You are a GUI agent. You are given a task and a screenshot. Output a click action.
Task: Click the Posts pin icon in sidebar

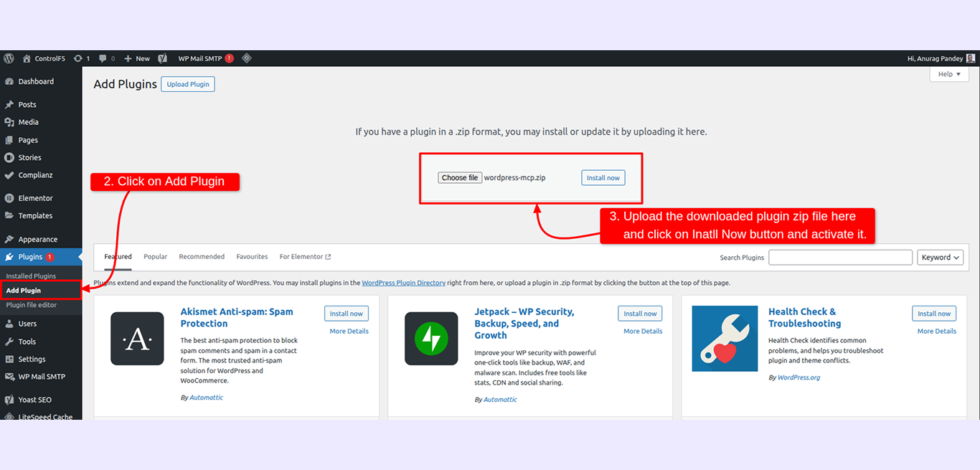click(x=9, y=104)
